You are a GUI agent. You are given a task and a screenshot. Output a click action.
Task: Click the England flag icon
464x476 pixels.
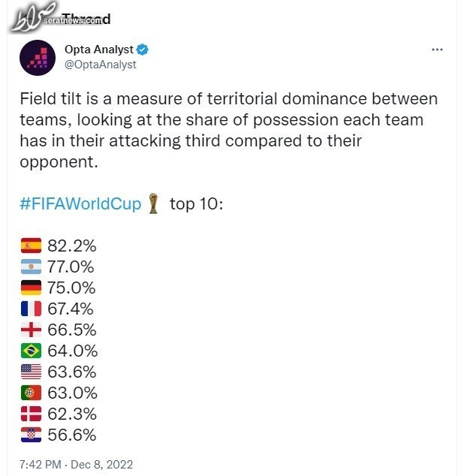tap(31, 330)
